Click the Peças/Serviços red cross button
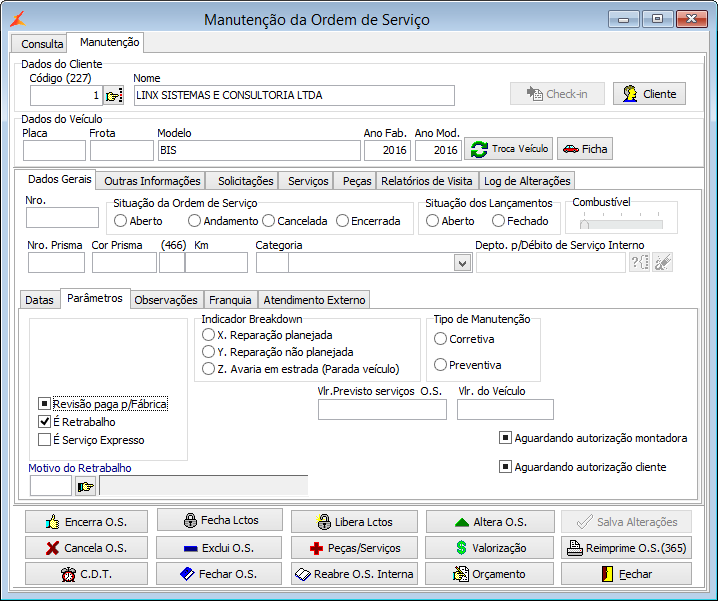 (355, 548)
